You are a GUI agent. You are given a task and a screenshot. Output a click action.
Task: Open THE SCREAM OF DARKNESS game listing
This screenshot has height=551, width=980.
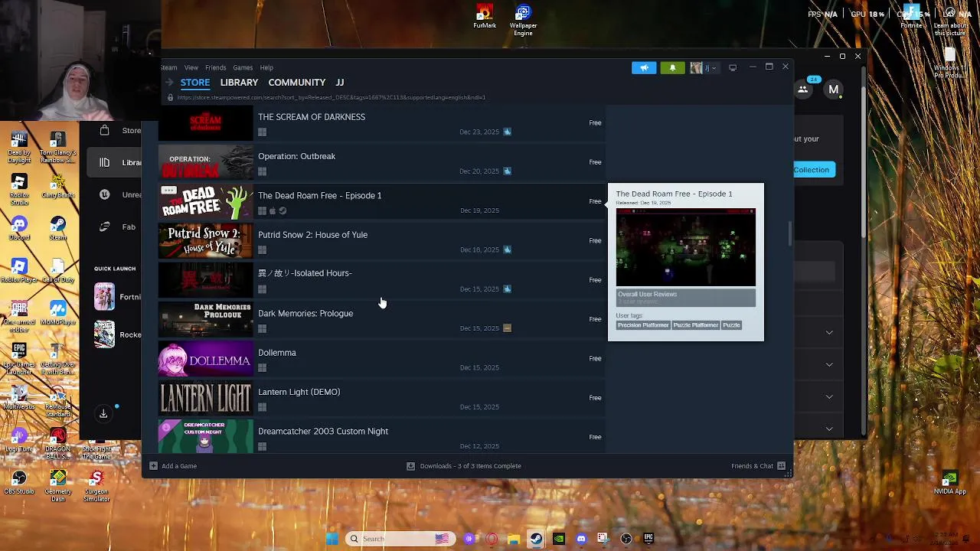click(381, 123)
